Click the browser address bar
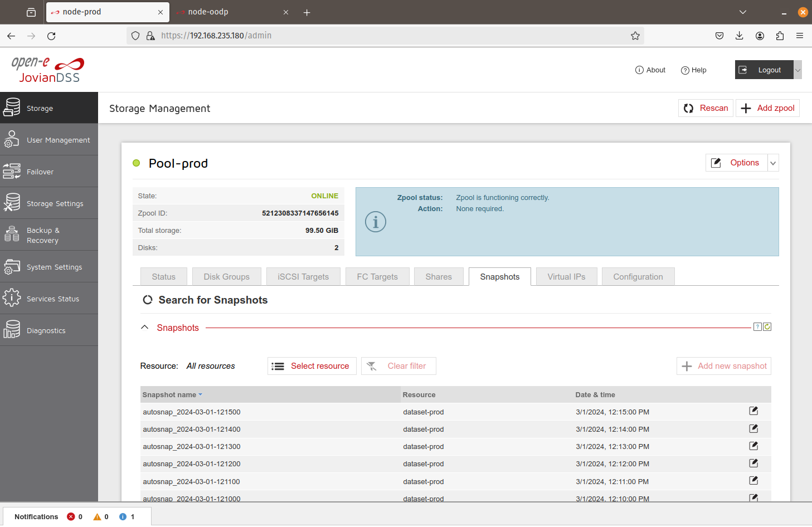 pos(385,36)
